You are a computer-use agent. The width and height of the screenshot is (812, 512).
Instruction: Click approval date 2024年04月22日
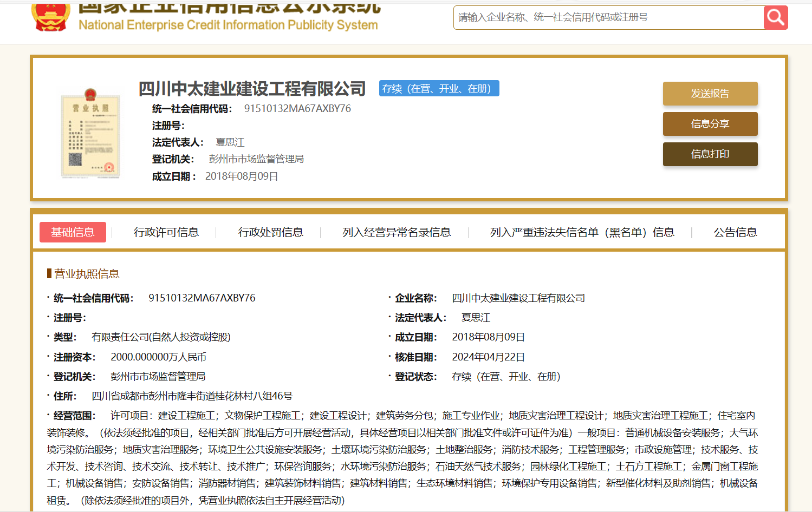tap(489, 357)
